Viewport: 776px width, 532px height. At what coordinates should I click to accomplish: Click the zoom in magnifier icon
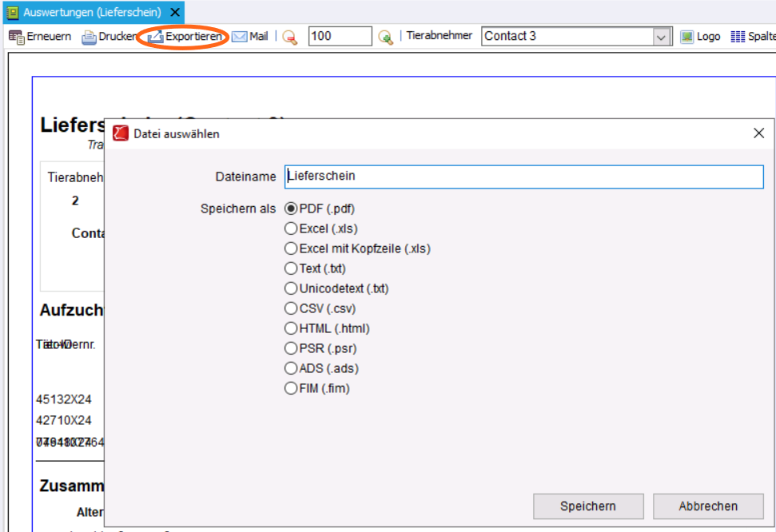pos(385,37)
